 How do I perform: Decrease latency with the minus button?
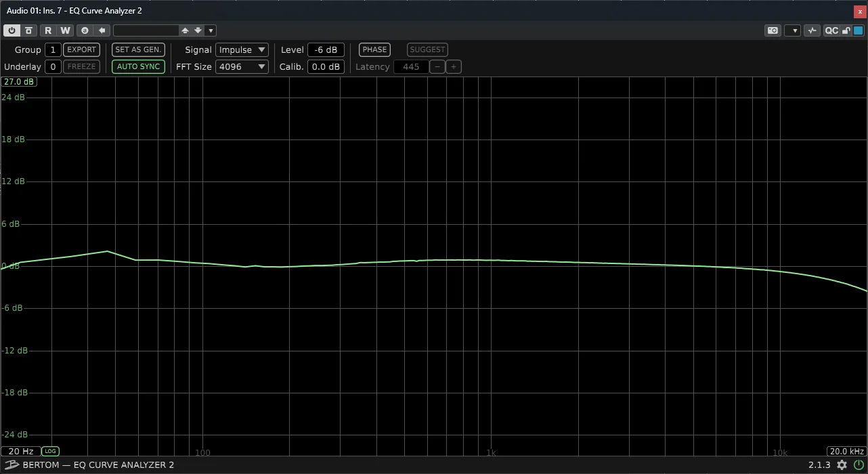[438, 66]
